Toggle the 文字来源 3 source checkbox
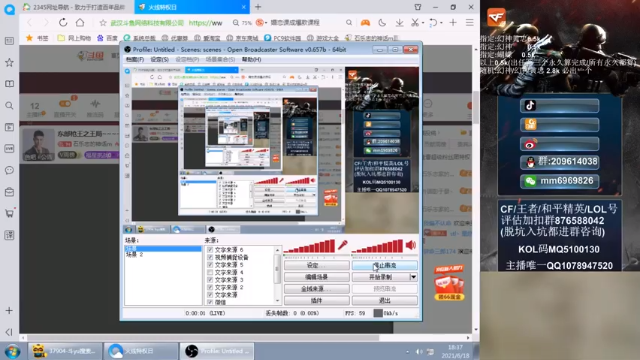 210,280
